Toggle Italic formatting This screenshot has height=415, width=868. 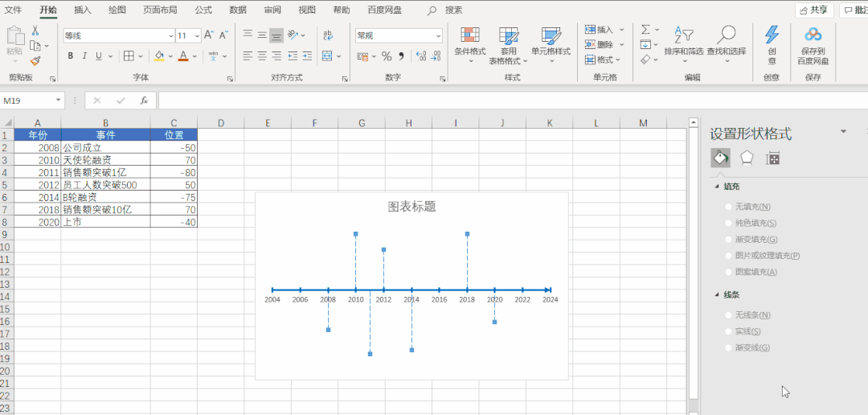84,56
